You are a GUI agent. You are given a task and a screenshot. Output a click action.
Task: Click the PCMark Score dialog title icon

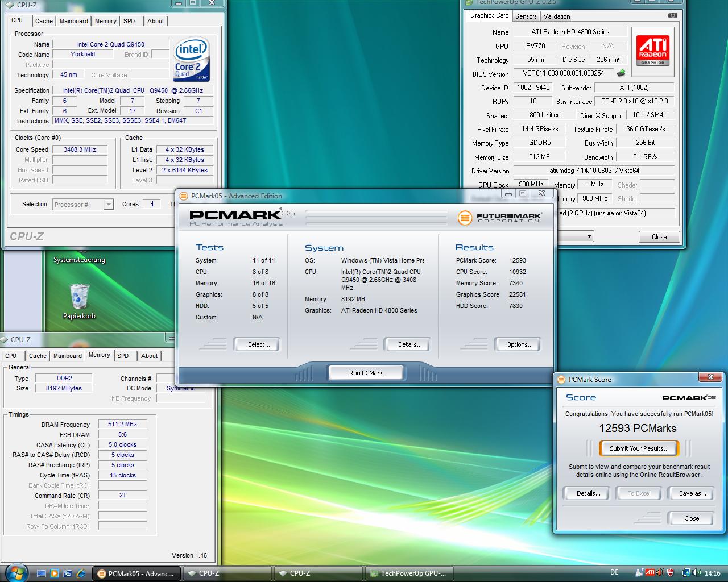pos(561,380)
